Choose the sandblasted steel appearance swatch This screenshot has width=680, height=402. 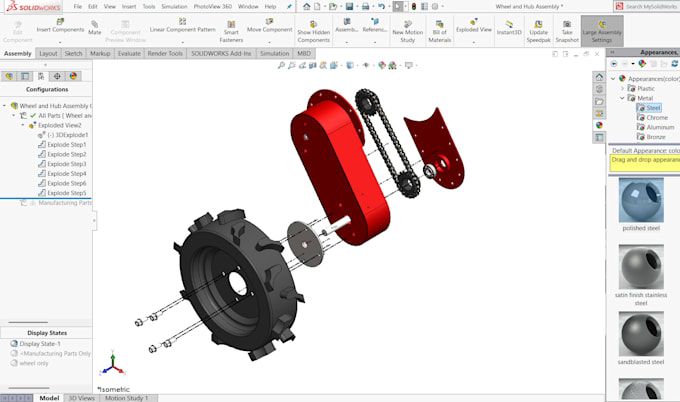pyautogui.click(x=641, y=333)
